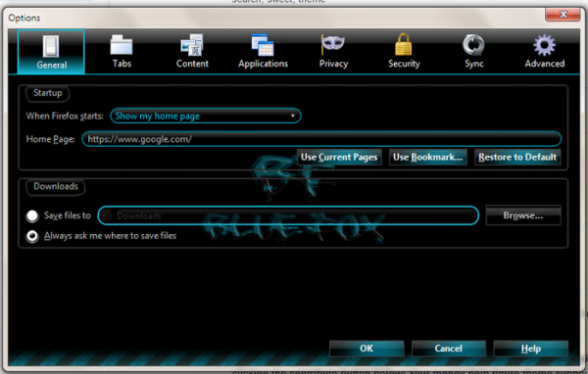This screenshot has width=588, height=374.
Task: Open the "When Firefox starts" dropdown
Action: [x=206, y=116]
